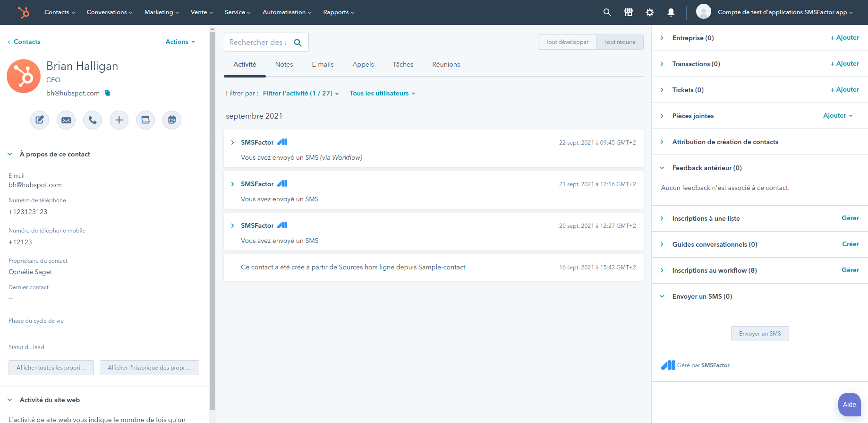Switch to the Appels tab
The width and height of the screenshot is (868, 423).
363,64
